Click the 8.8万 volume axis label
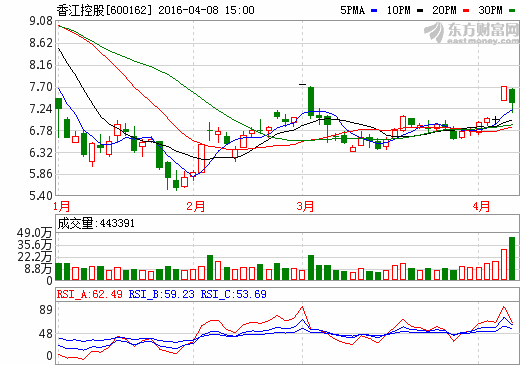Screen dimensions: 520x365 point(38,268)
